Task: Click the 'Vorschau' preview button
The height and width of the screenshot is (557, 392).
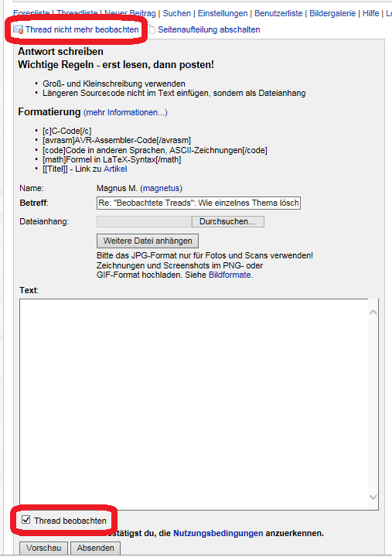Action: point(44,548)
